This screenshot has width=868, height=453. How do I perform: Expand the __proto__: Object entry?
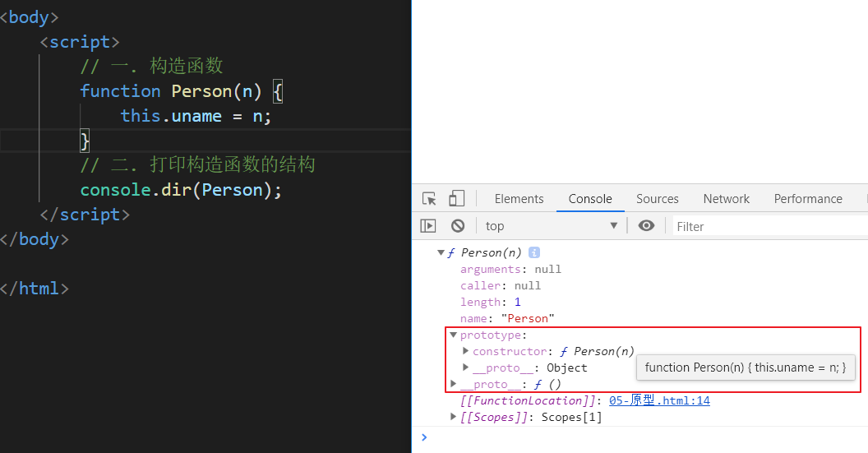[x=465, y=367]
